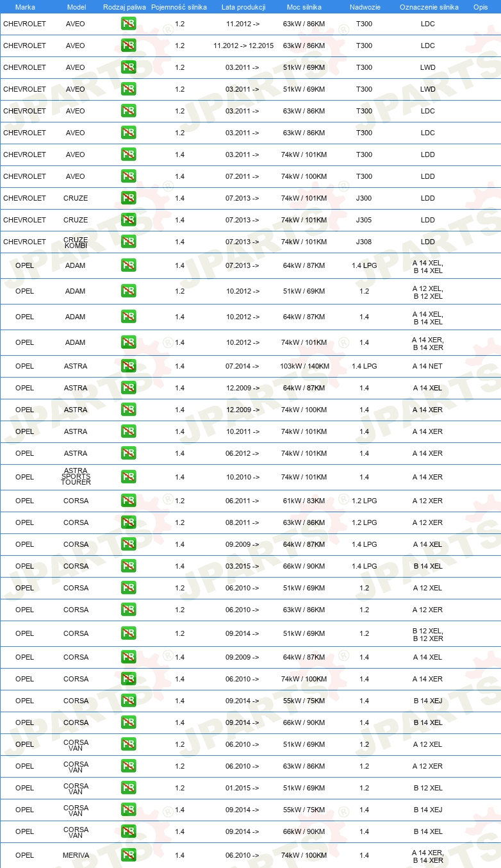Click the Marka column header
The image size is (501, 868).
25,6
